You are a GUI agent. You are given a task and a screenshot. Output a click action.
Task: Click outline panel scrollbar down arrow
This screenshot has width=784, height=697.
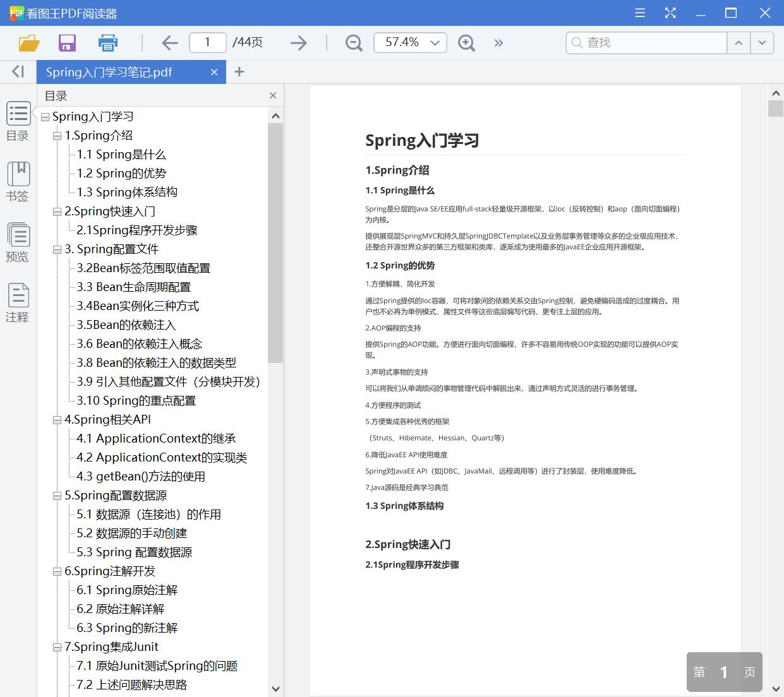[x=275, y=689]
